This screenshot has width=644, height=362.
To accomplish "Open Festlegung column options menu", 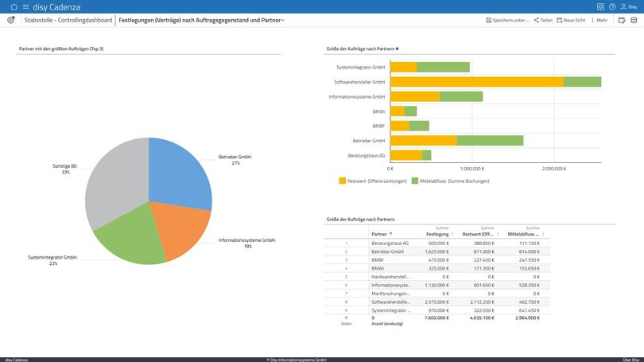I will coord(452,234).
